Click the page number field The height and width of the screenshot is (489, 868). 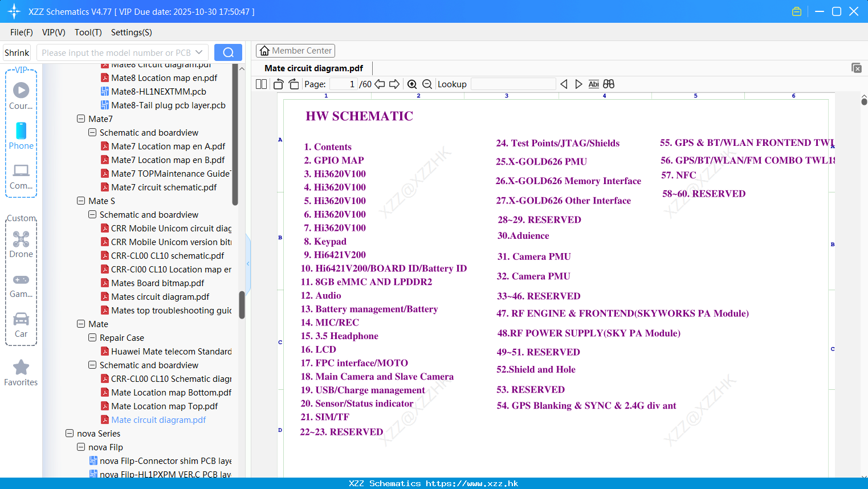coord(343,84)
